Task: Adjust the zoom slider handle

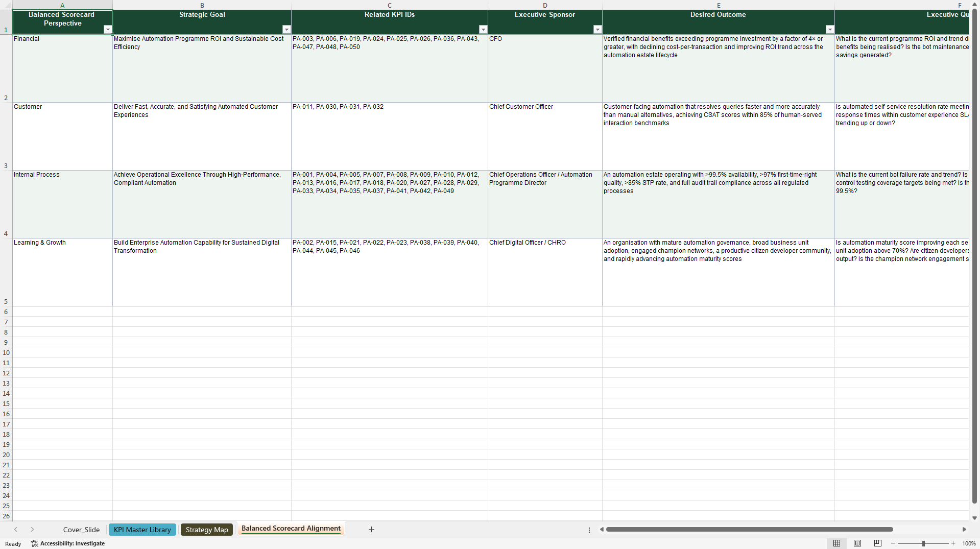Action: pos(923,543)
